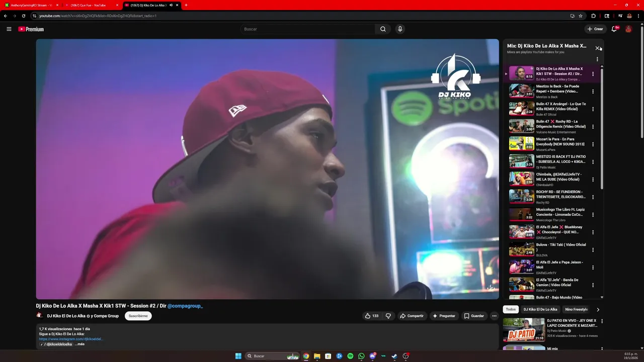
Task: Open File Explorer from the taskbar
Action: (x=317, y=356)
